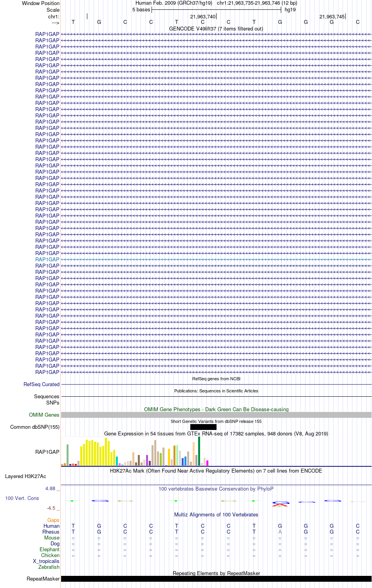Click the Scale label in the ruler

[x=53, y=10]
